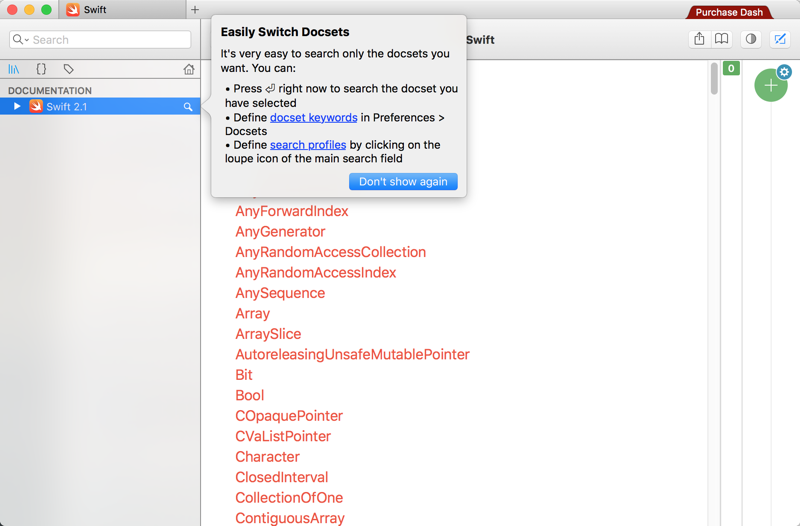This screenshot has height=526, width=800.
Task: Open the AutoreleasingUnsafeMutablePointer link
Action: point(352,354)
